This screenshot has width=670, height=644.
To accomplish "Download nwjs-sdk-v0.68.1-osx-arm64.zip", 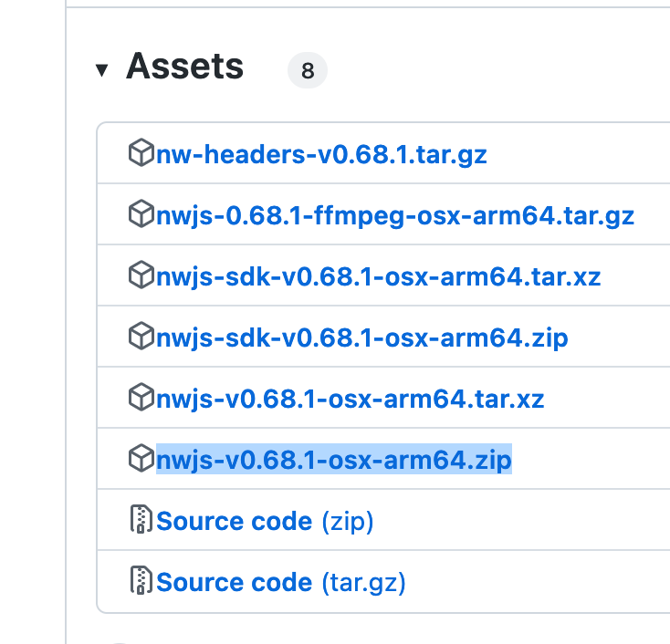I will pyautogui.click(x=362, y=338).
